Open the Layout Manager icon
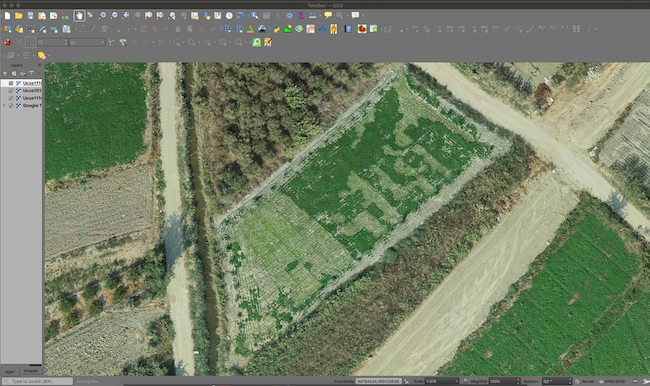 tap(53, 16)
